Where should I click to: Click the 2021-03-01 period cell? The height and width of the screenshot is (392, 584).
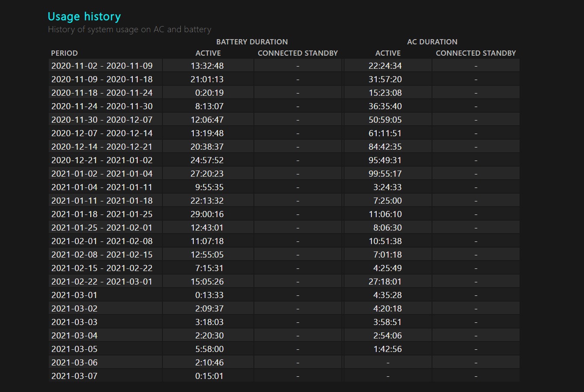pos(74,295)
